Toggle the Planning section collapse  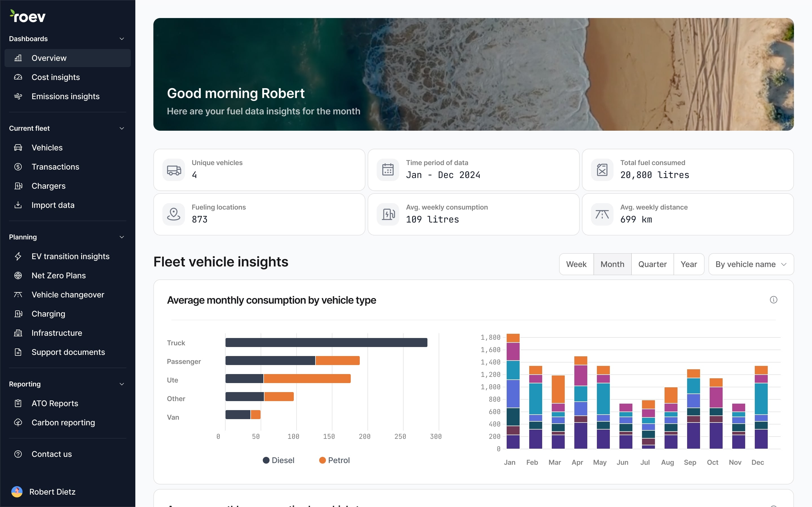pyautogui.click(x=120, y=237)
